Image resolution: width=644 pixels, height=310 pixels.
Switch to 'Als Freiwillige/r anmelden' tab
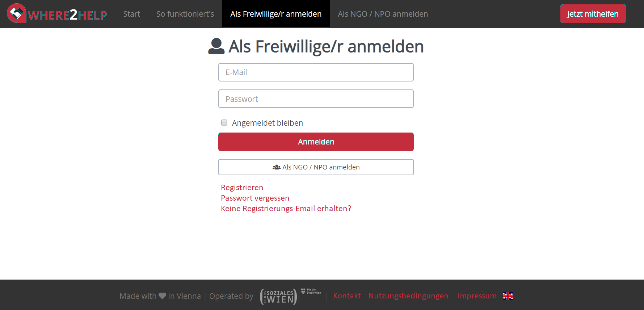click(x=275, y=14)
